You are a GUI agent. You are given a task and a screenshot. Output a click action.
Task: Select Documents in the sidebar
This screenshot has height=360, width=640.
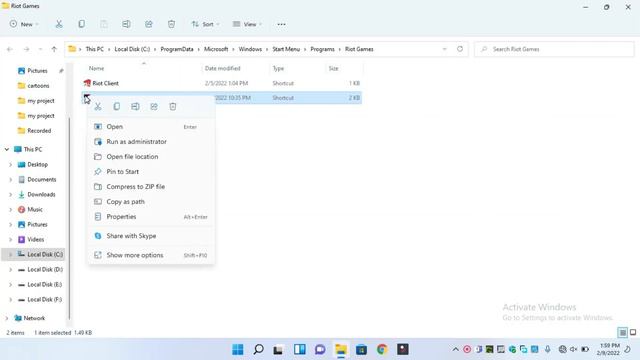(x=37, y=180)
